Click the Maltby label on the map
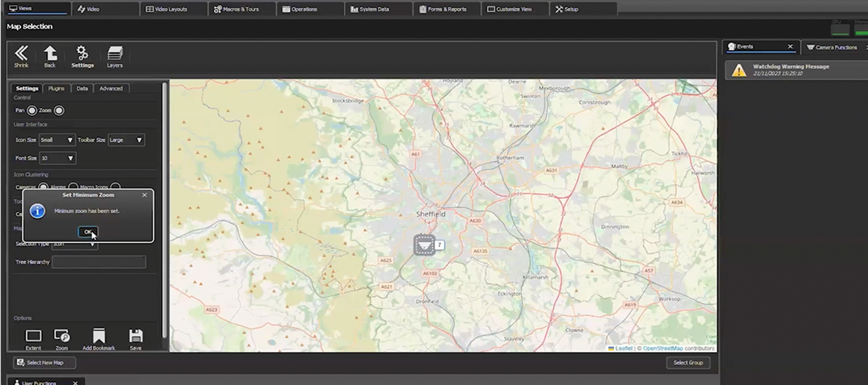The width and height of the screenshot is (868, 385). [621, 167]
